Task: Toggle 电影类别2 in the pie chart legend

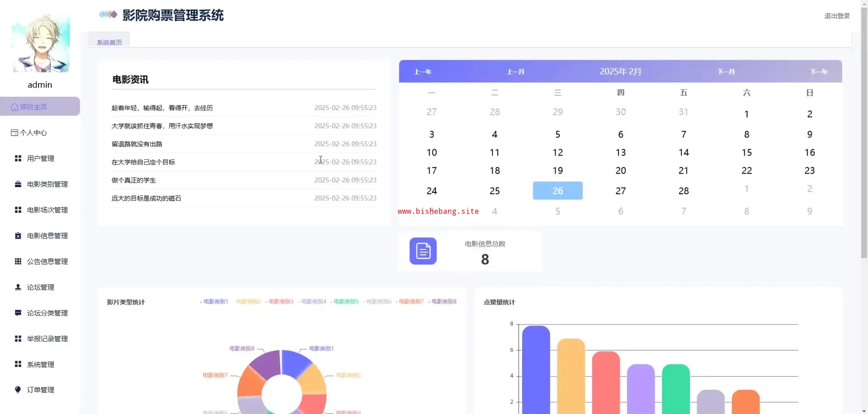Action: (247, 301)
